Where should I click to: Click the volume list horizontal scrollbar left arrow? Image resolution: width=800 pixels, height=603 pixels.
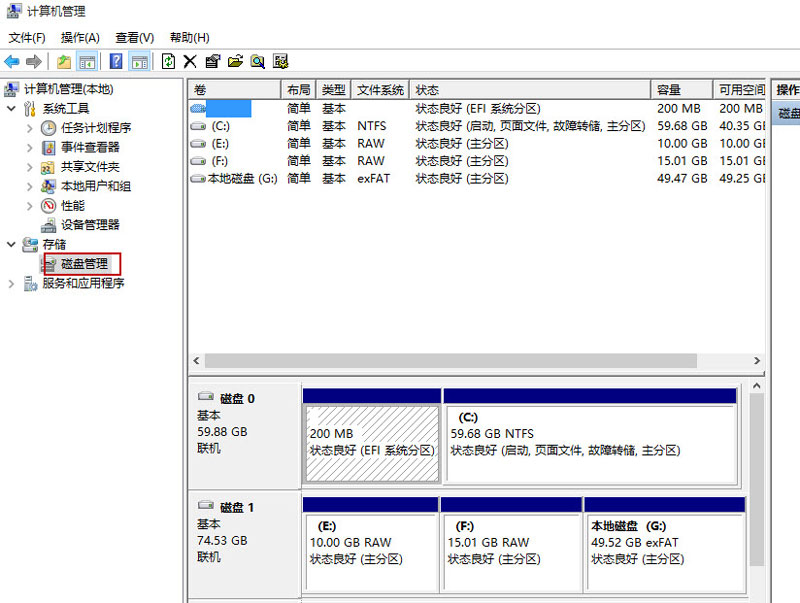click(196, 361)
